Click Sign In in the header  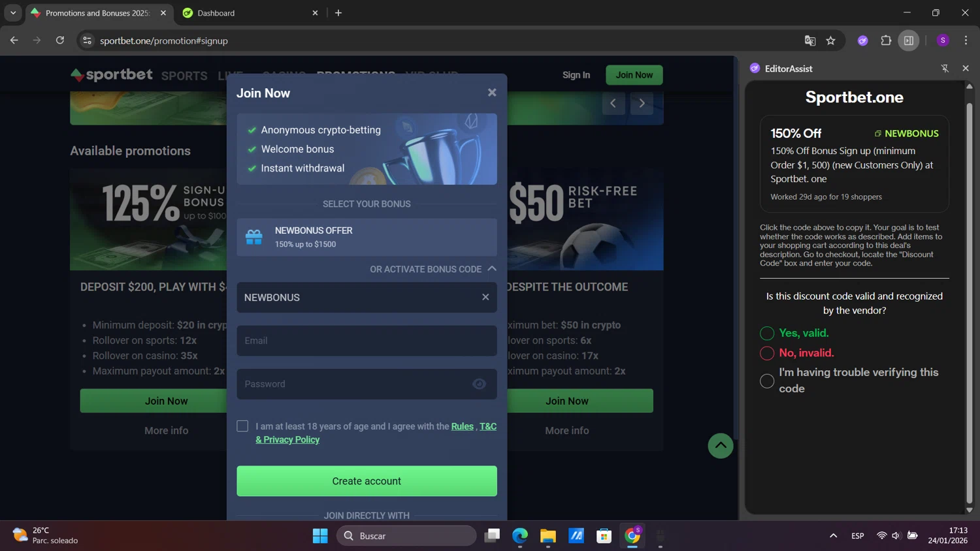pos(576,75)
